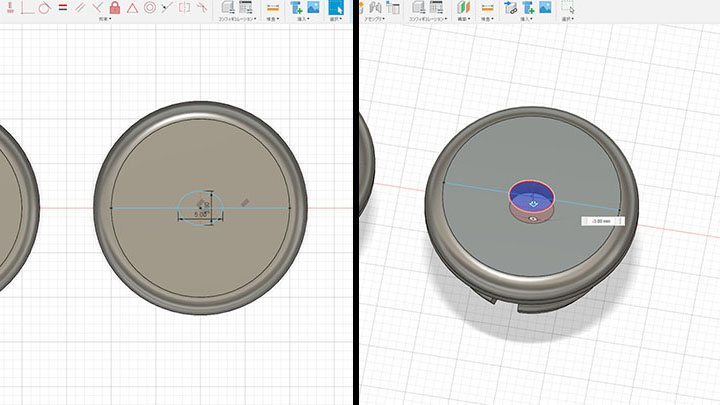The image size is (720, 405).
Task: Open 挿入 dropdown in right window
Action: point(526,19)
